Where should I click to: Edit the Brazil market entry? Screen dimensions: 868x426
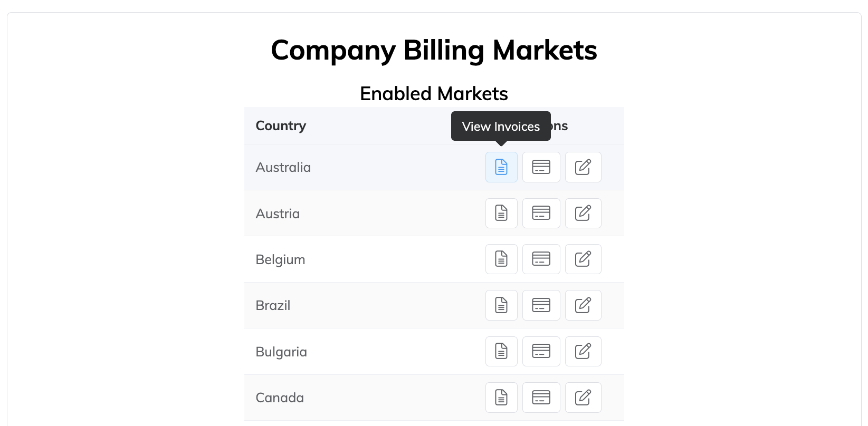pos(583,305)
